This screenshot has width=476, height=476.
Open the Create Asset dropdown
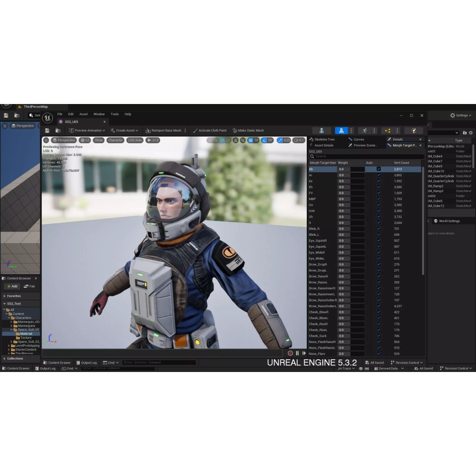(x=124, y=130)
